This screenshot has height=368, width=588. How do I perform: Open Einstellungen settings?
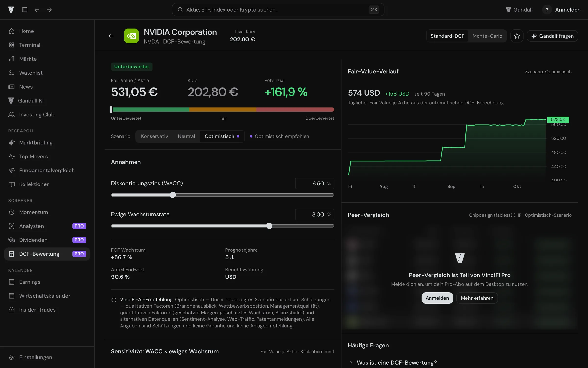point(47,357)
